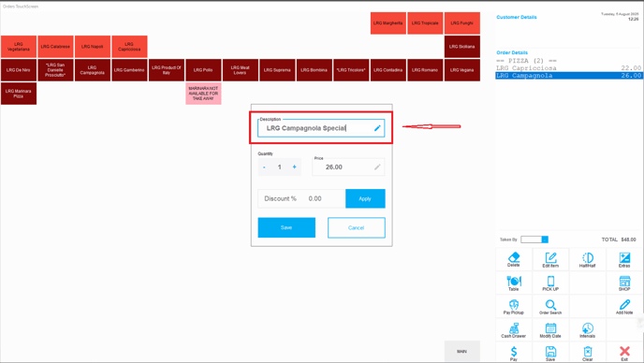Apply the discount percentage
The width and height of the screenshot is (644, 363).
[365, 198]
